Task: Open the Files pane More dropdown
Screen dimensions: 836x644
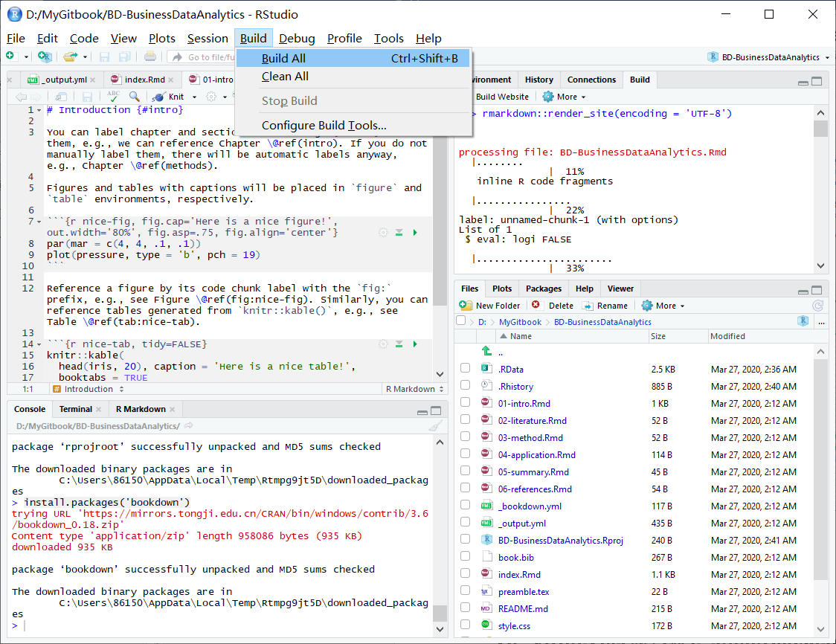Action: click(x=663, y=306)
